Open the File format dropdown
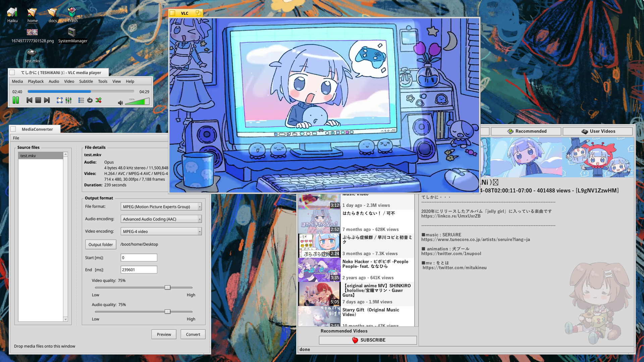This screenshot has width=644, height=362. click(x=161, y=206)
